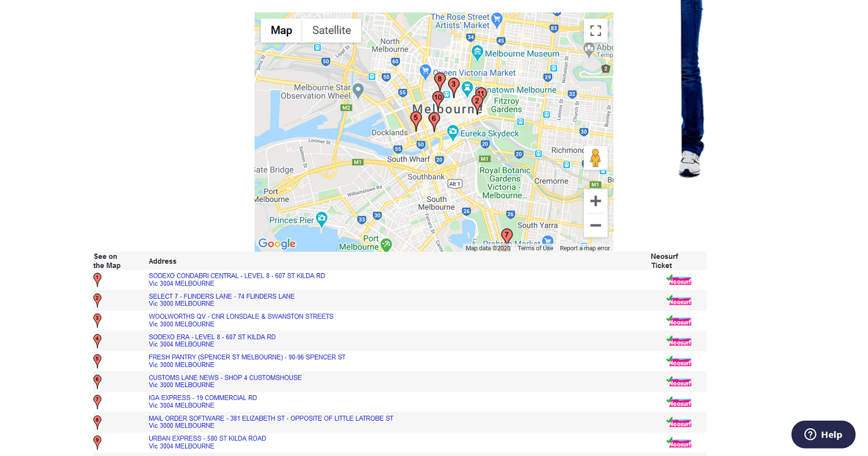The width and height of the screenshot is (868, 456).
Task: Click map marker number 6
Action: 434,122
